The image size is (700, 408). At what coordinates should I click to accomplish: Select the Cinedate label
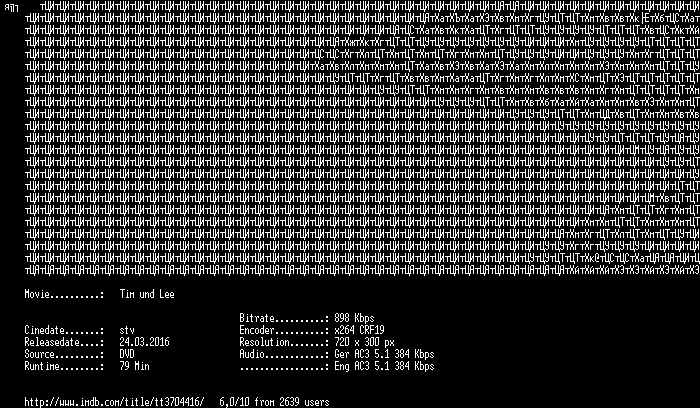[x=64, y=330]
